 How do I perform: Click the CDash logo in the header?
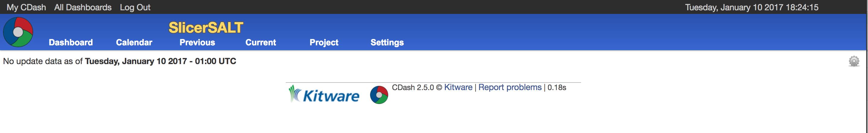pos(18,32)
